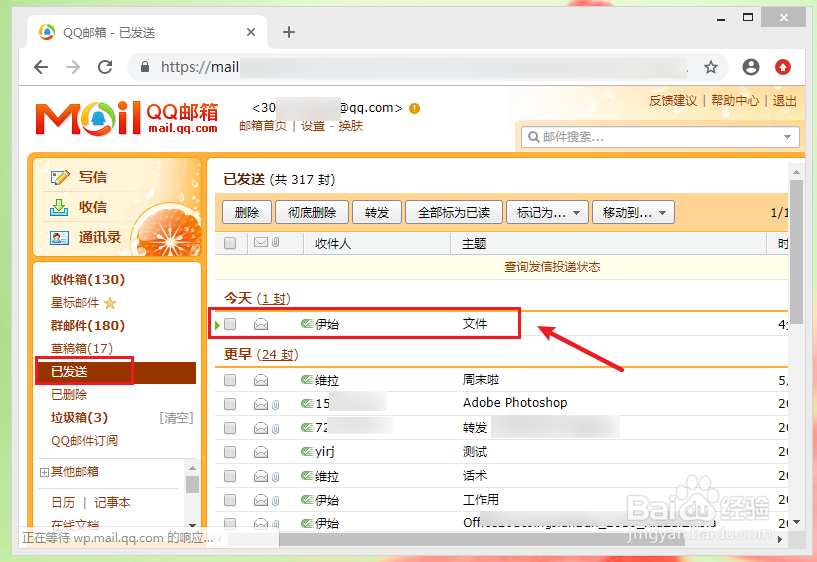Open 垃圾箱(3) folder
Screen dimensions: 817x562
(79, 418)
